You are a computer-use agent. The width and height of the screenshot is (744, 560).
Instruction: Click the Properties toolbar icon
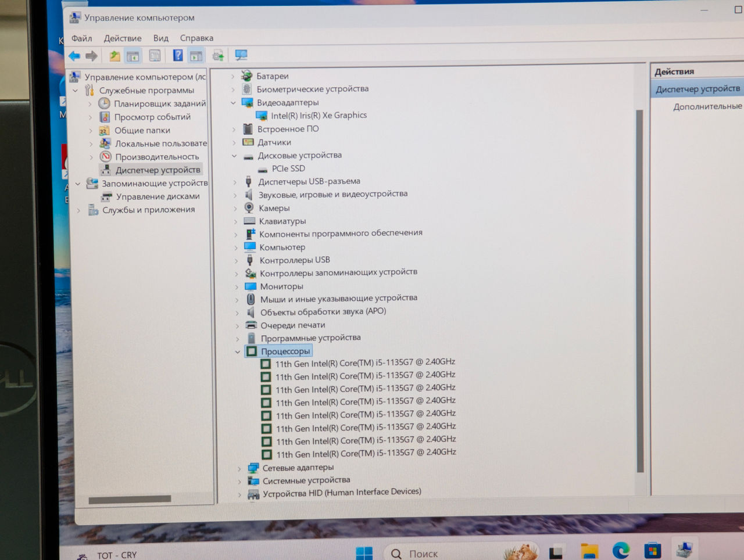[x=155, y=56]
